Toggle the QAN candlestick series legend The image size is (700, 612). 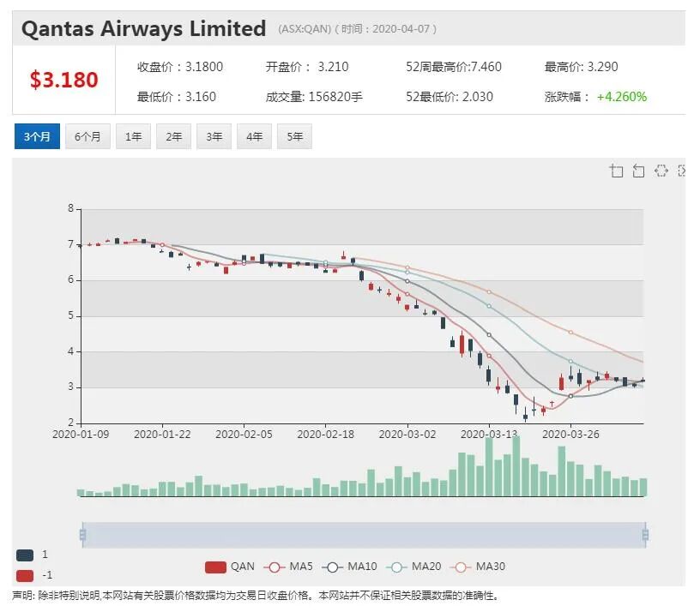pos(229,567)
